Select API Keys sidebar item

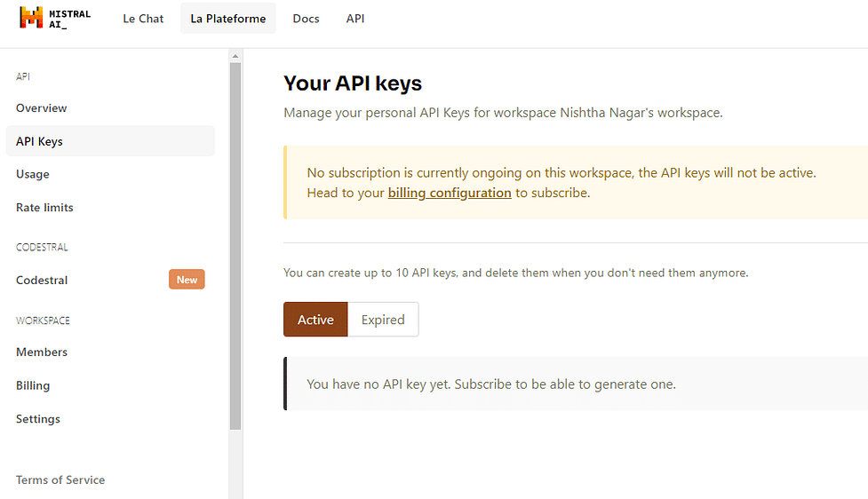(110, 141)
